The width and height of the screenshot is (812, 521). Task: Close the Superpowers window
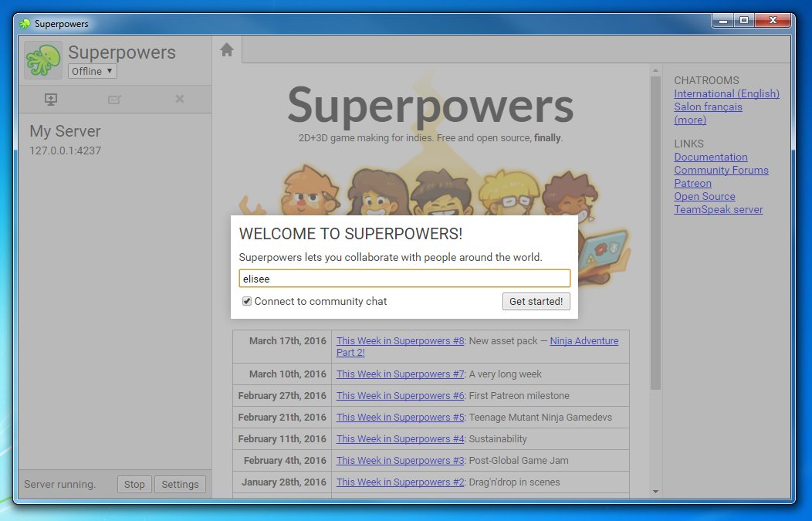coord(773,21)
